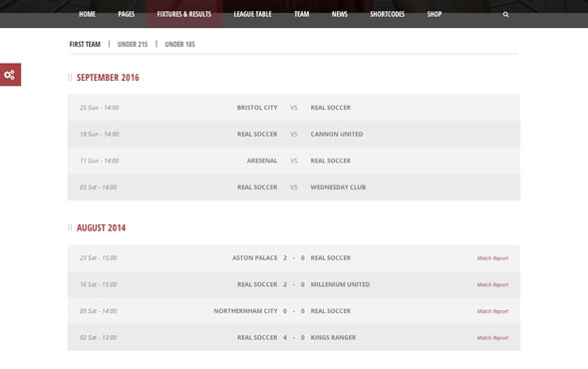Open Match Report for Kings Ranger game
Screen dimensions: 588x369
[x=492, y=338]
